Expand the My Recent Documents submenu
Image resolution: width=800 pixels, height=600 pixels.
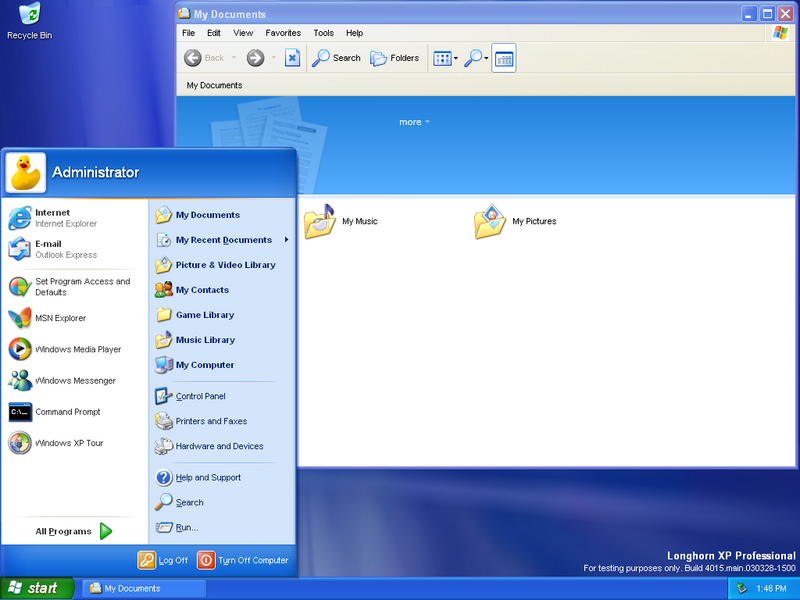[x=222, y=240]
